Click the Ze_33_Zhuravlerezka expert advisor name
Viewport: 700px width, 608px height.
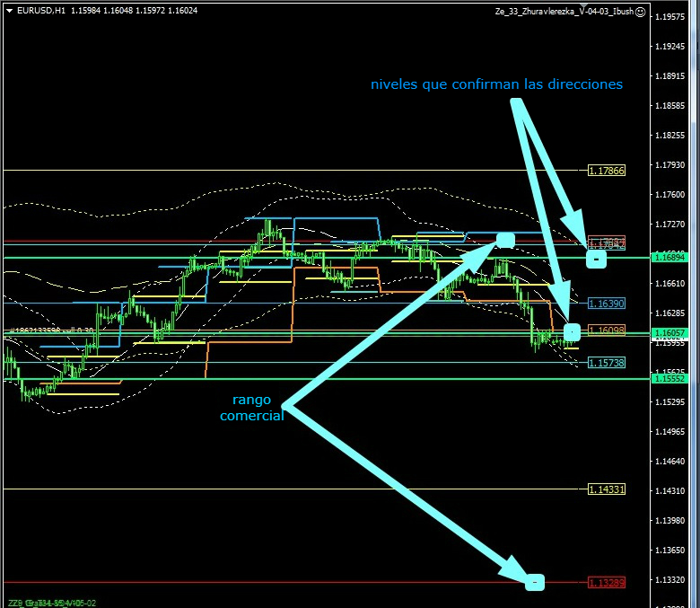tap(564, 11)
